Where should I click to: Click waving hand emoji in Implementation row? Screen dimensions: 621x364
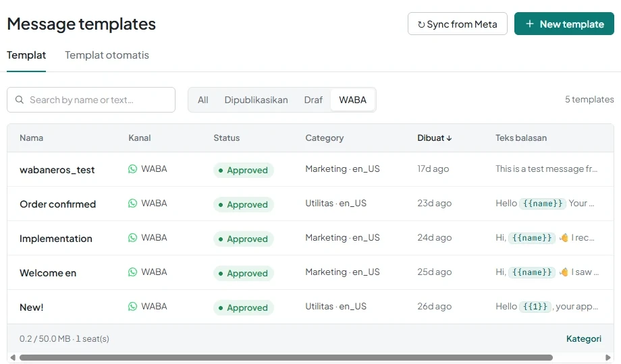564,238
